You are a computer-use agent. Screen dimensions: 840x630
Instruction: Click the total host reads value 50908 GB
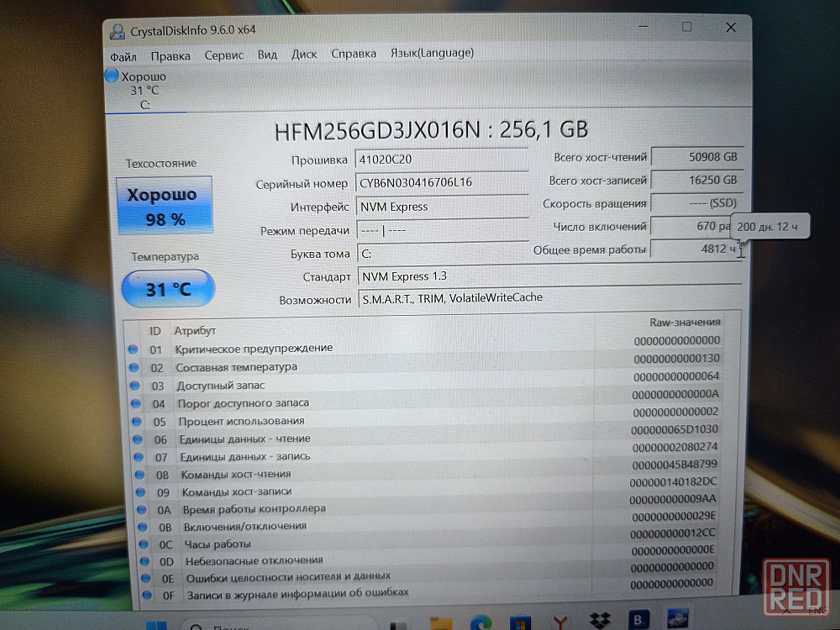(x=697, y=157)
